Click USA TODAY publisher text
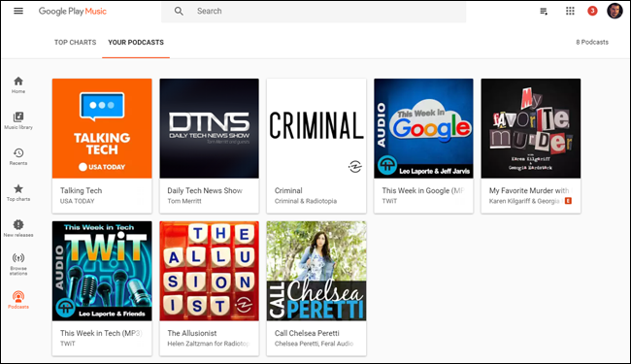This screenshot has width=631, height=364. [x=78, y=201]
